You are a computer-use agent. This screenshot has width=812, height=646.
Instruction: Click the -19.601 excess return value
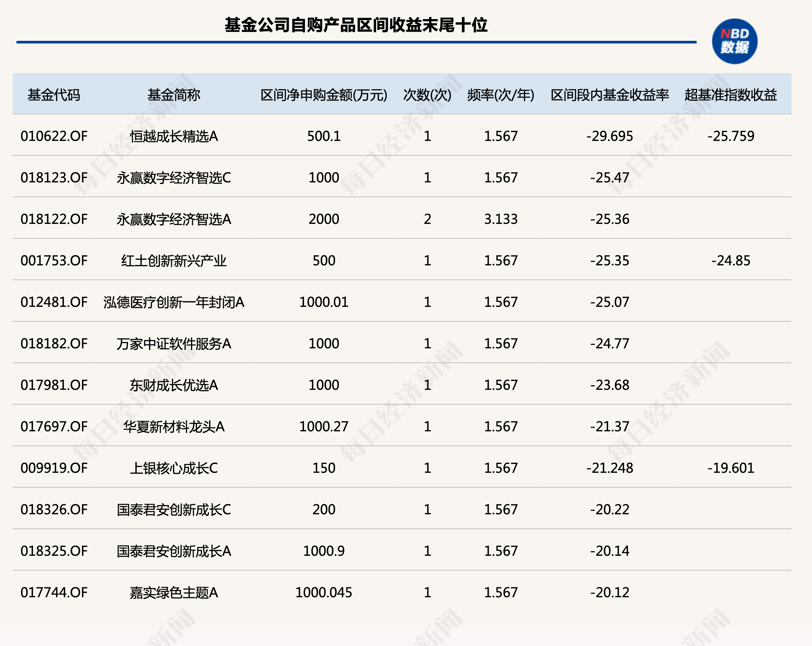point(731,468)
